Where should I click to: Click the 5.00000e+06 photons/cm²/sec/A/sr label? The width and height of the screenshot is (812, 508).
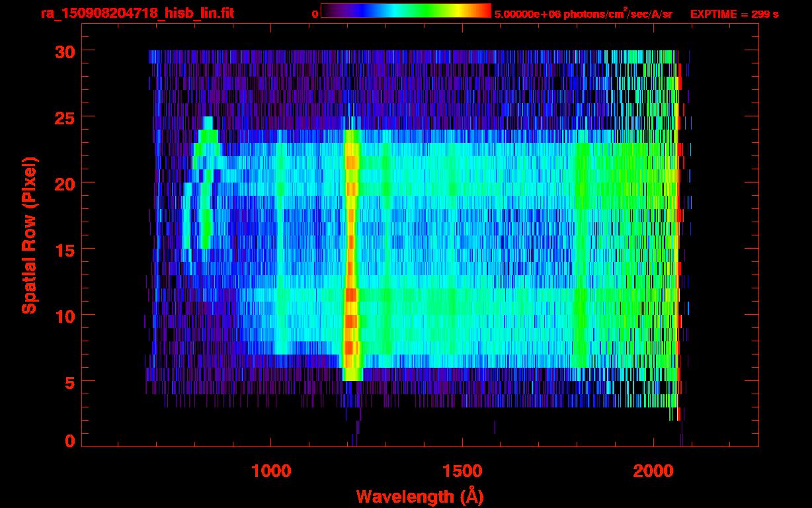(583, 13)
